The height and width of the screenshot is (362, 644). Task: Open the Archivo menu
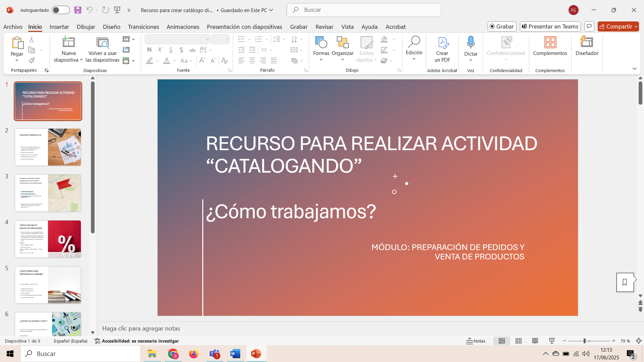click(x=13, y=27)
